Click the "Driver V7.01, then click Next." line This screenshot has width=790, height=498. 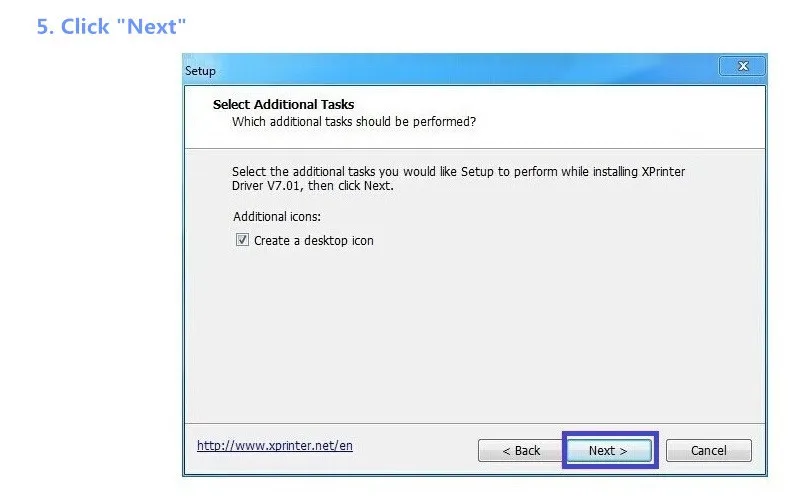tap(312, 186)
